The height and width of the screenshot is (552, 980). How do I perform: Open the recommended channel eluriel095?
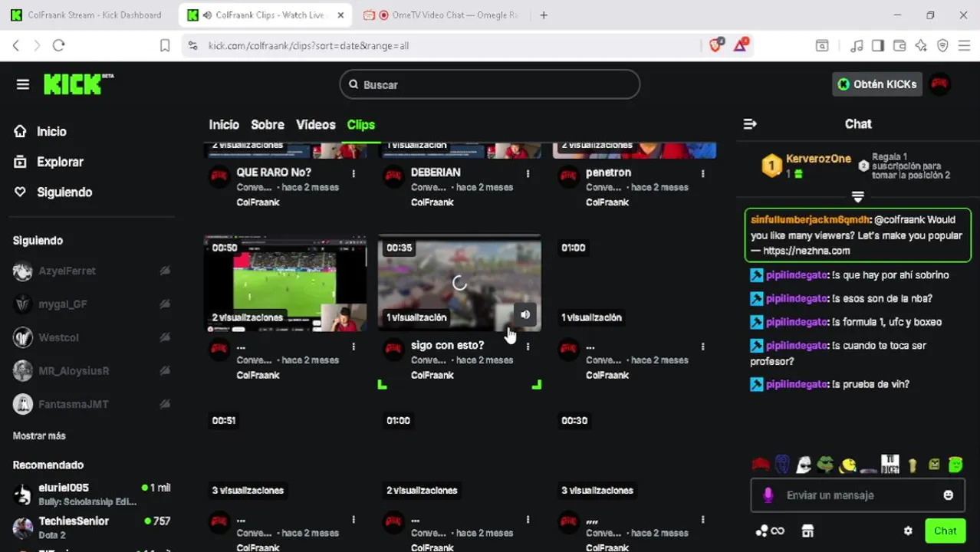click(92, 494)
